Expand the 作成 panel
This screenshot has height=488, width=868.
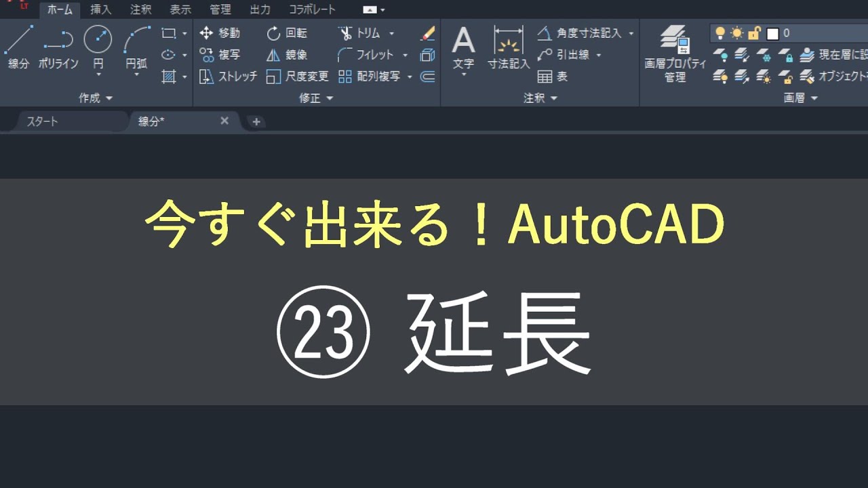pyautogui.click(x=96, y=98)
